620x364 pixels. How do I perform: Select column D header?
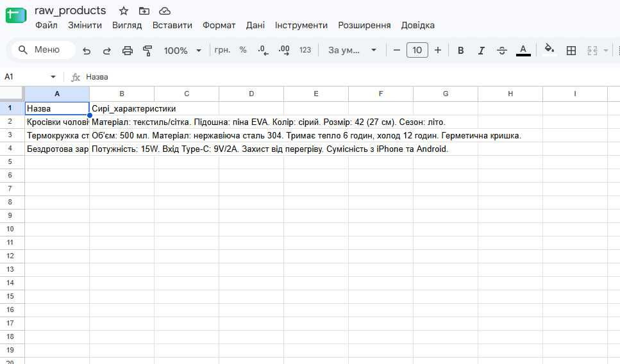[251, 94]
